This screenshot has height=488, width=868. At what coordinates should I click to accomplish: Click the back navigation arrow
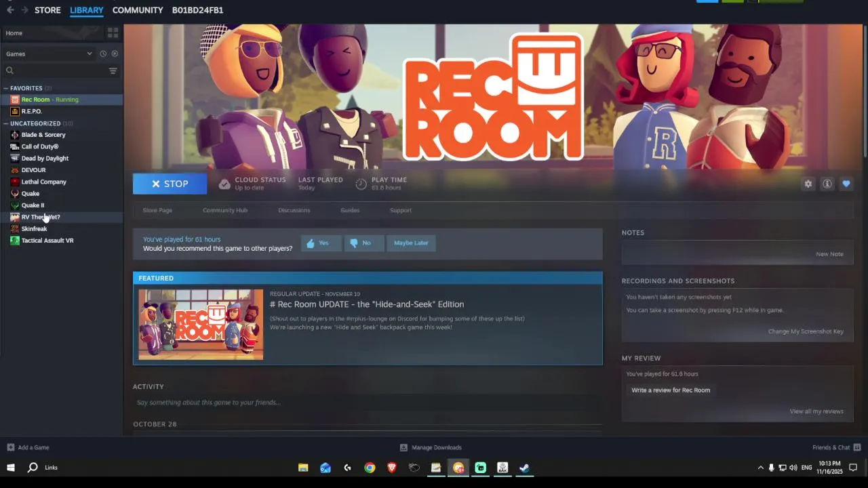coord(10,10)
